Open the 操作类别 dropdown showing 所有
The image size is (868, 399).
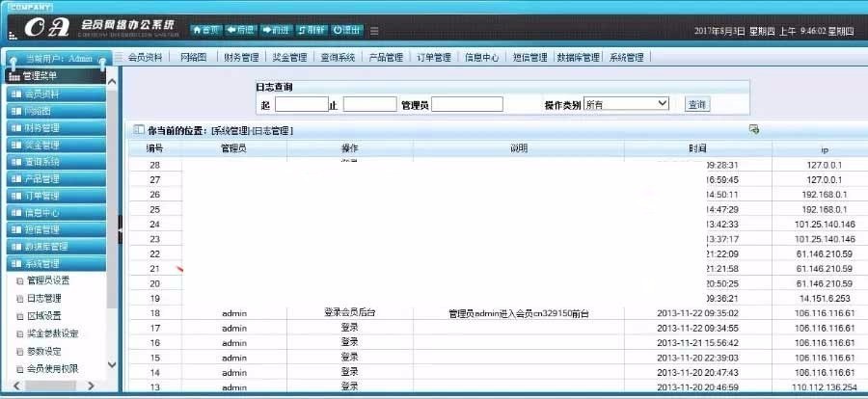[626, 103]
